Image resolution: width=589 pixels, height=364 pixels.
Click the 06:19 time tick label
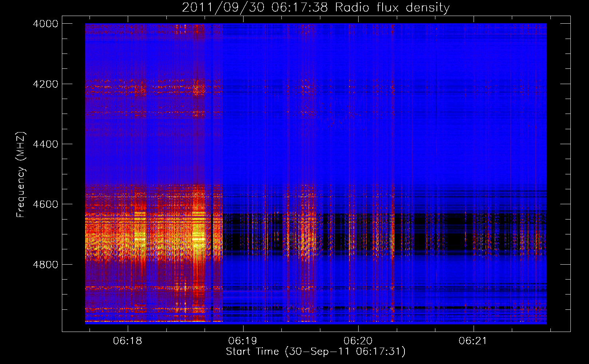pyautogui.click(x=242, y=341)
